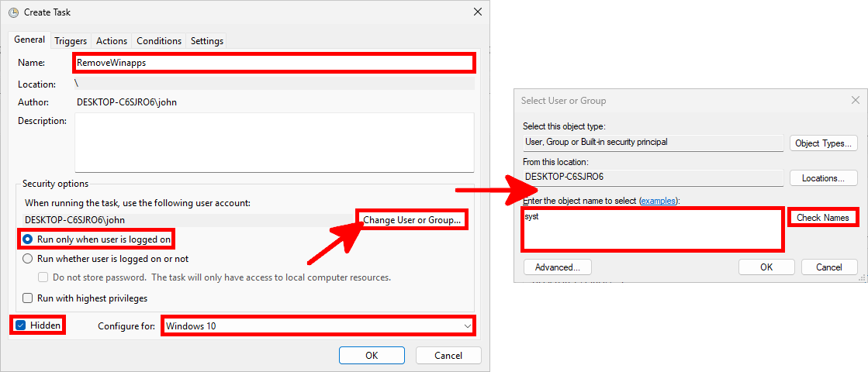Image resolution: width=868 pixels, height=372 pixels.
Task: Switch to the Triggers tab
Action: [x=71, y=41]
